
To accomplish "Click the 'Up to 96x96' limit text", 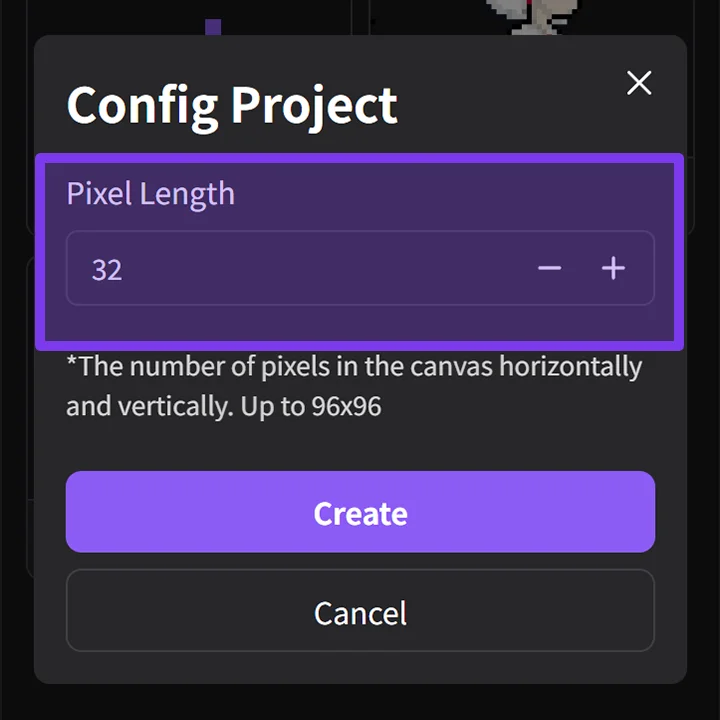I will coord(311,406).
